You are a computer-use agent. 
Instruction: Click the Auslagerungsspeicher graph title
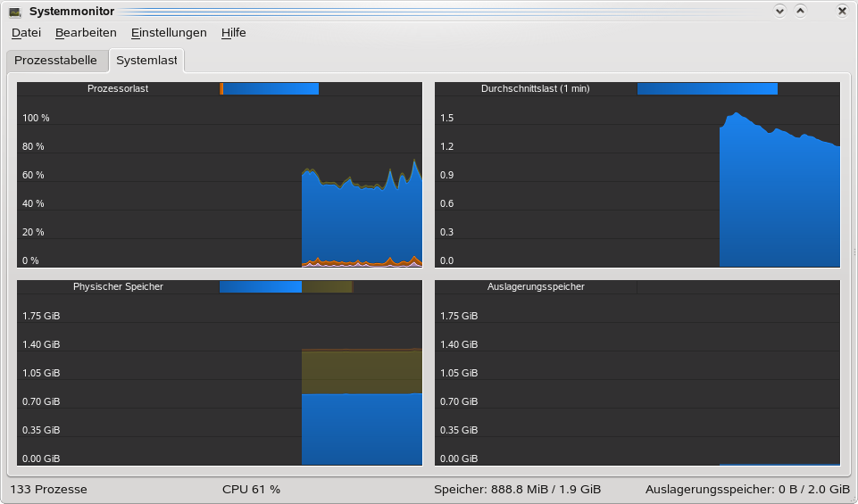[x=536, y=286]
